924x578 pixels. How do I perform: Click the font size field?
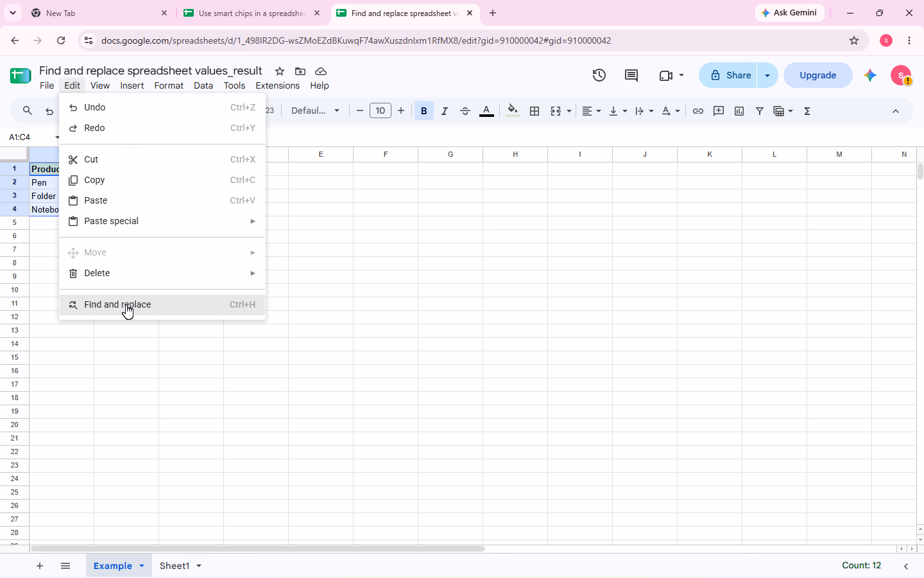point(381,111)
